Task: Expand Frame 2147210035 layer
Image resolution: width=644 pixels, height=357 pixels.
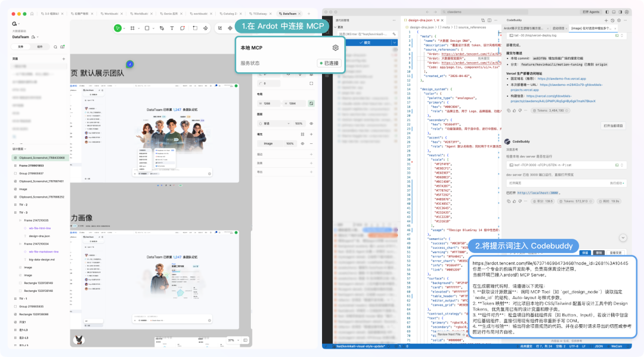Action: tap(20, 220)
